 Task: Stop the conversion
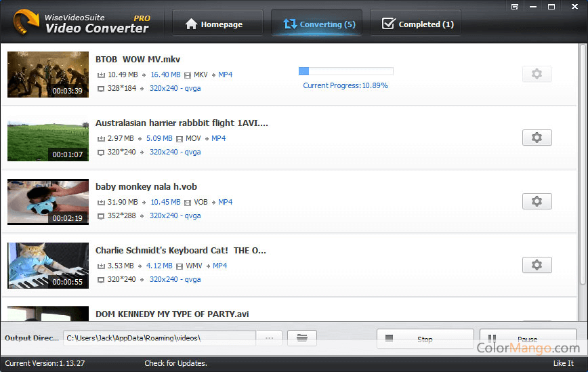click(425, 339)
